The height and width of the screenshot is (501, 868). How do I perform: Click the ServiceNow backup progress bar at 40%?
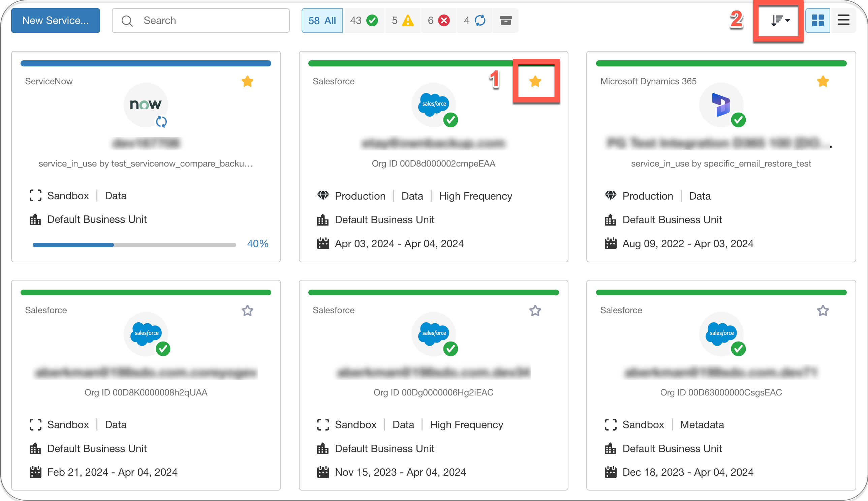pos(134,245)
